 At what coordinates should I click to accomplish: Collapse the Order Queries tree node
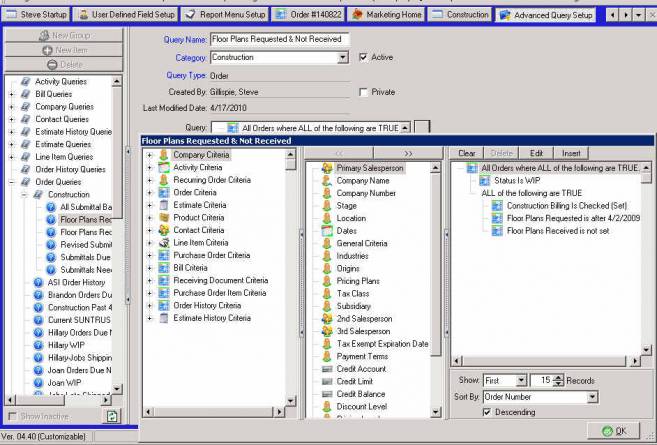coord(12,182)
